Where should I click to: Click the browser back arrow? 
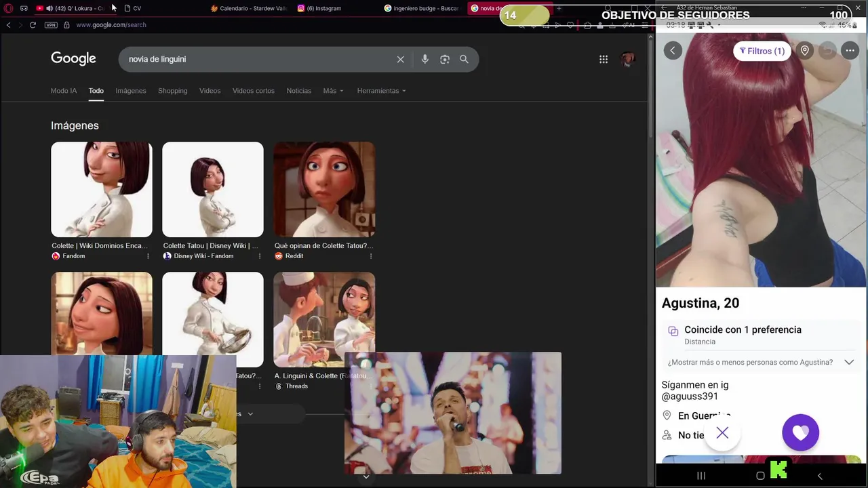point(8,25)
